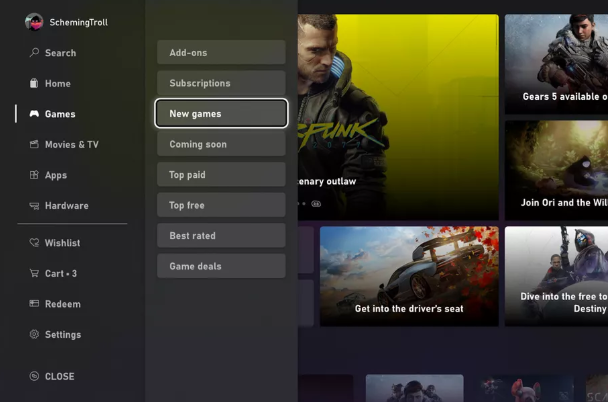This screenshot has width=608, height=402.
Task: Open the Cart icon
Action: pyautogui.click(x=34, y=273)
